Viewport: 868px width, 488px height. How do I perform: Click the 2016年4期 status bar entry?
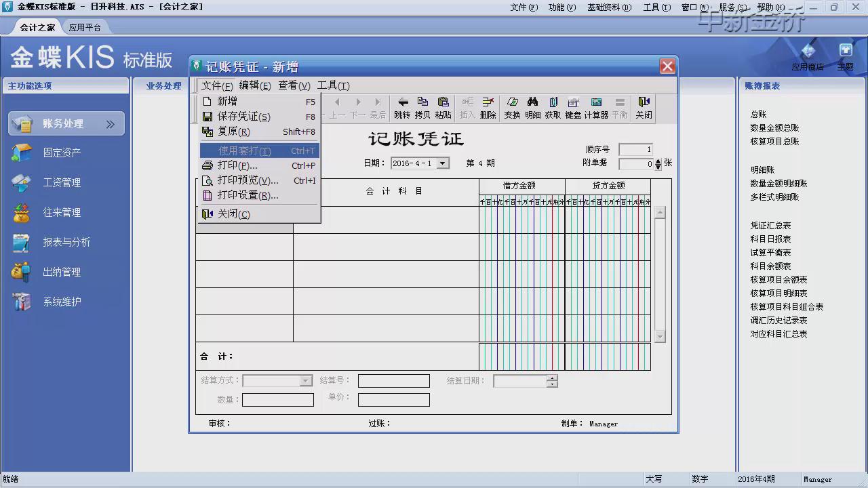coord(756,479)
